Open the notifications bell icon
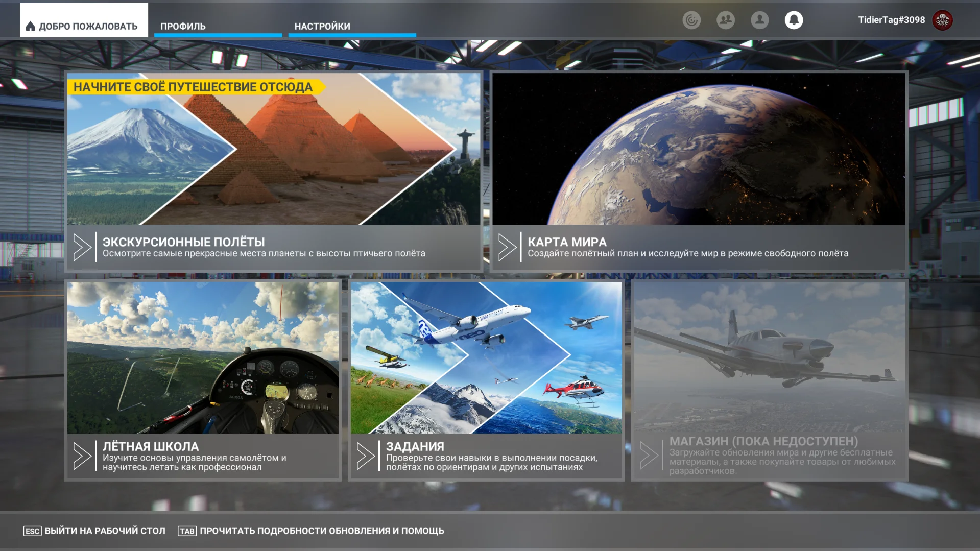This screenshot has height=551, width=980. [794, 20]
